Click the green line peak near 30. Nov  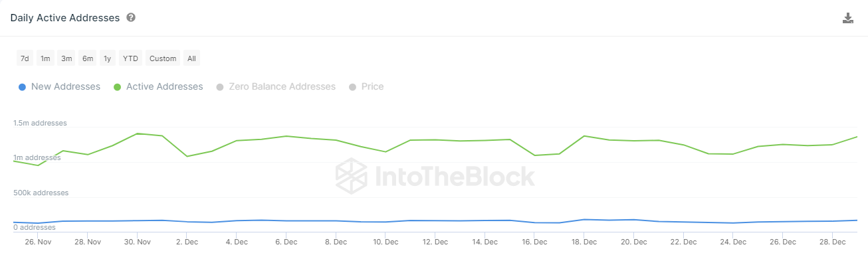137,133
